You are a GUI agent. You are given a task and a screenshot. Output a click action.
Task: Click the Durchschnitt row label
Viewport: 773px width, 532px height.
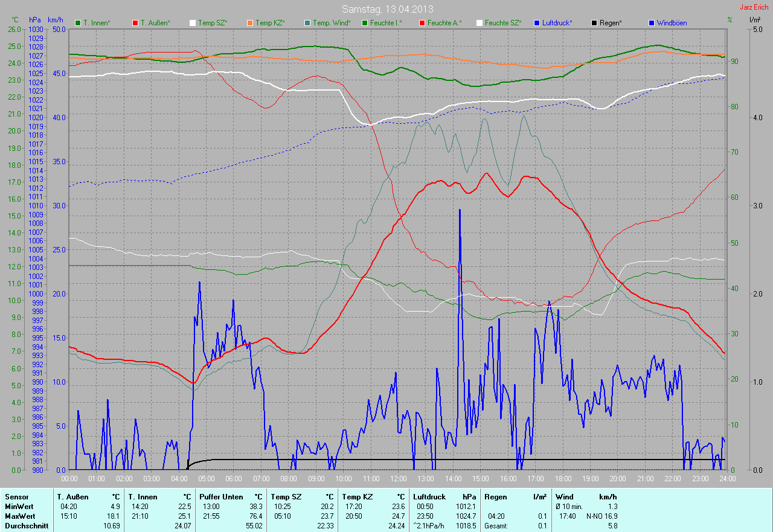point(25,526)
